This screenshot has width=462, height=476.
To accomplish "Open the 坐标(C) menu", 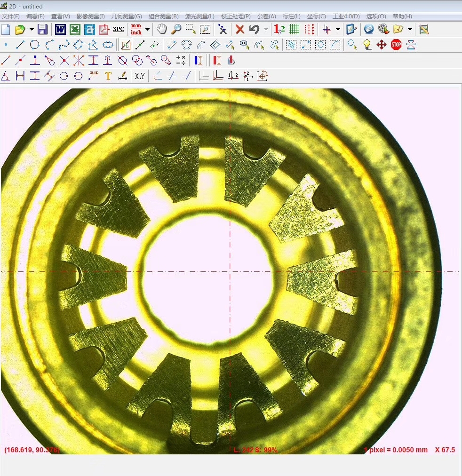I will point(316,16).
